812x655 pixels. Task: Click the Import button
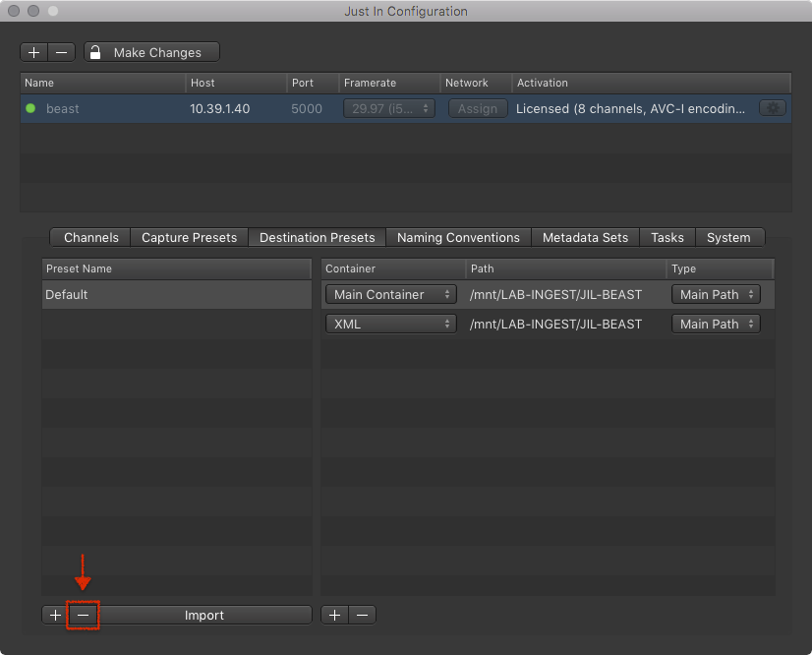pos(204,615)
